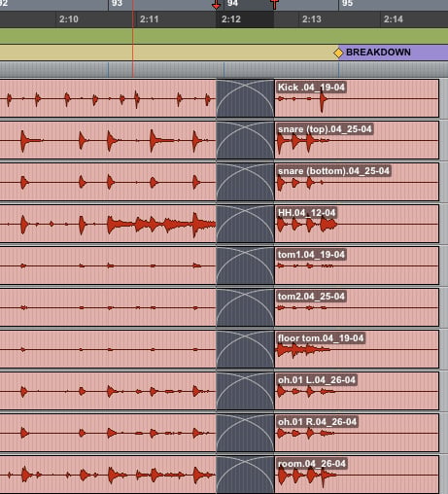The height and width of the screenshot is (494, 448).
Task: Select the snare (bottom).04_25-04 clip
Action: 357,182
